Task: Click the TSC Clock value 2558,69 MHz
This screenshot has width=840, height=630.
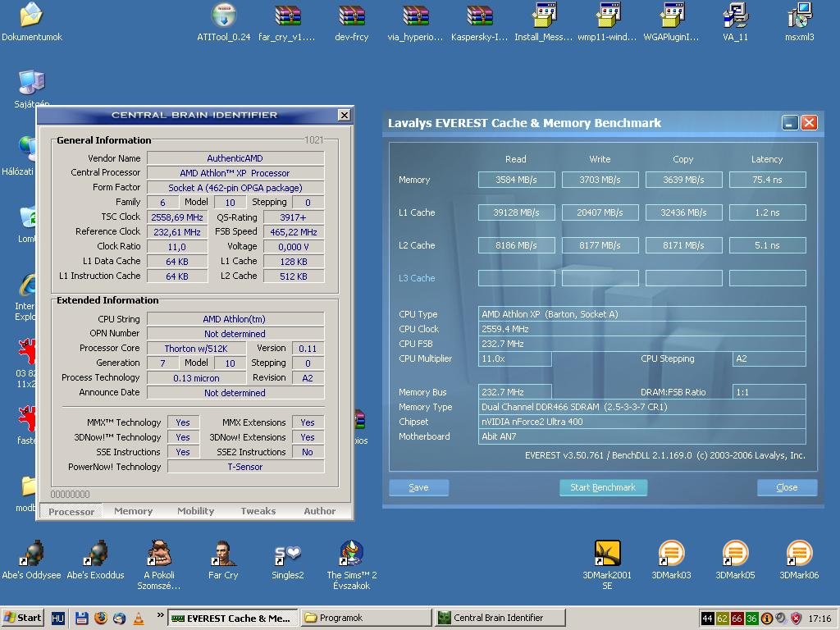Action: (x=177, y=217)
